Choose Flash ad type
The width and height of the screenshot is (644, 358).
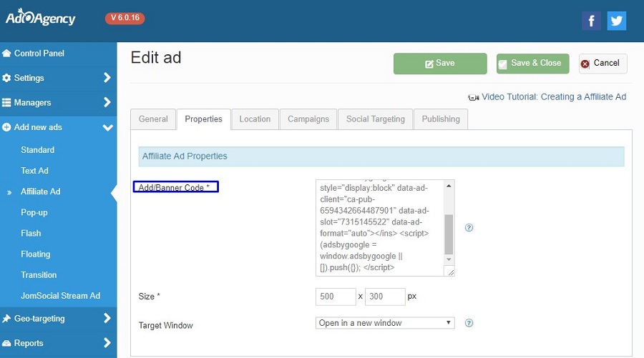tap(31, 233)
